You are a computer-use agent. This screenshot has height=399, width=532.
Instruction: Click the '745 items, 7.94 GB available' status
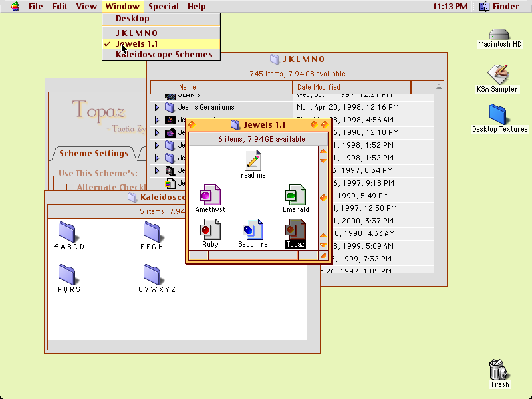[x=297, y=74]
